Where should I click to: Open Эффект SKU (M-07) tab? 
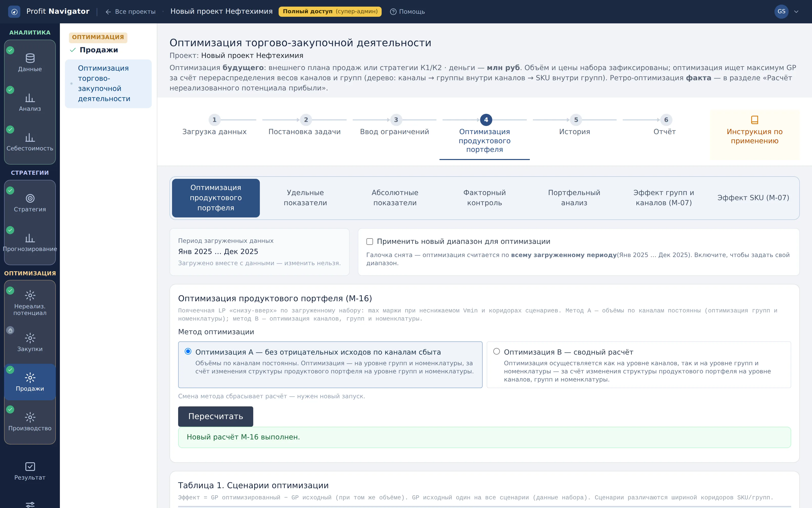753,198
